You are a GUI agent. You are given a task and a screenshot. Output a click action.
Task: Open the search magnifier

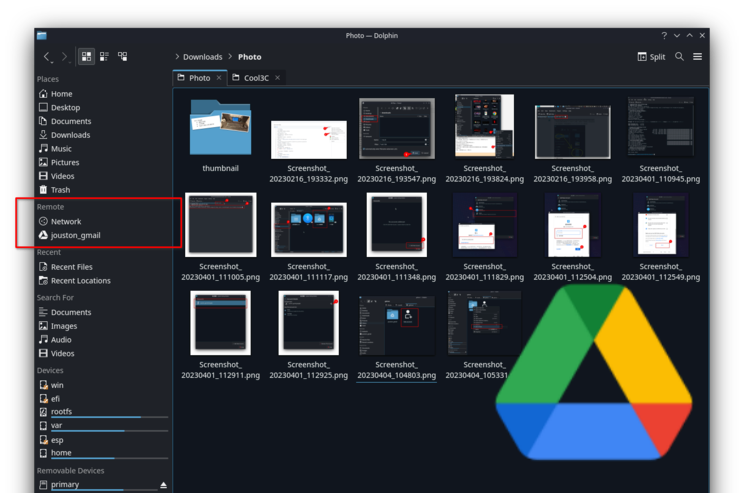[679, 56]
